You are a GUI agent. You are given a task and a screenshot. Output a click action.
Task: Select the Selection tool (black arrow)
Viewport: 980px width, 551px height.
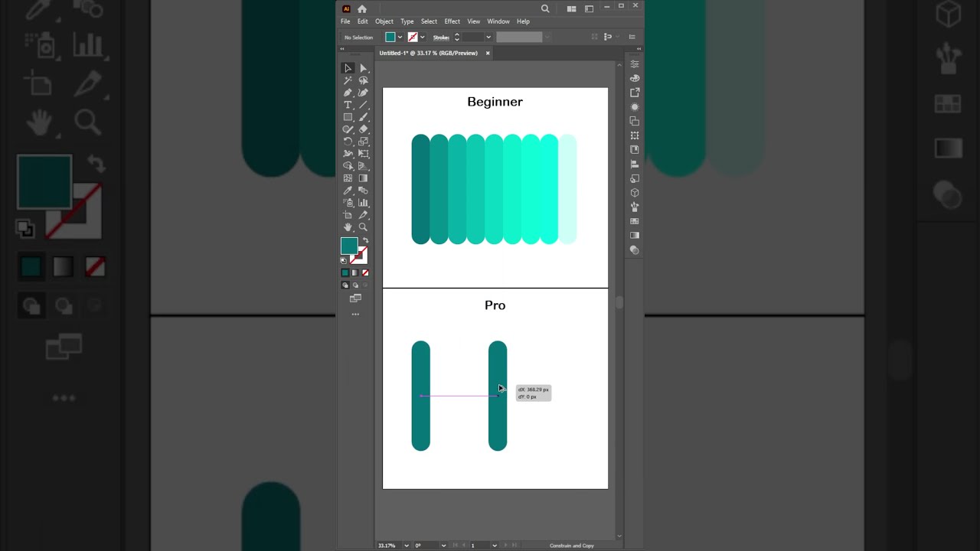[348, 68]
